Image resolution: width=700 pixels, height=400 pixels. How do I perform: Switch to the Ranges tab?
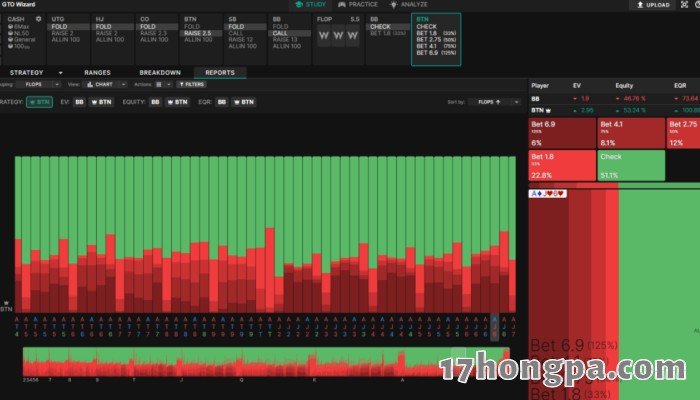pos(97,73)
